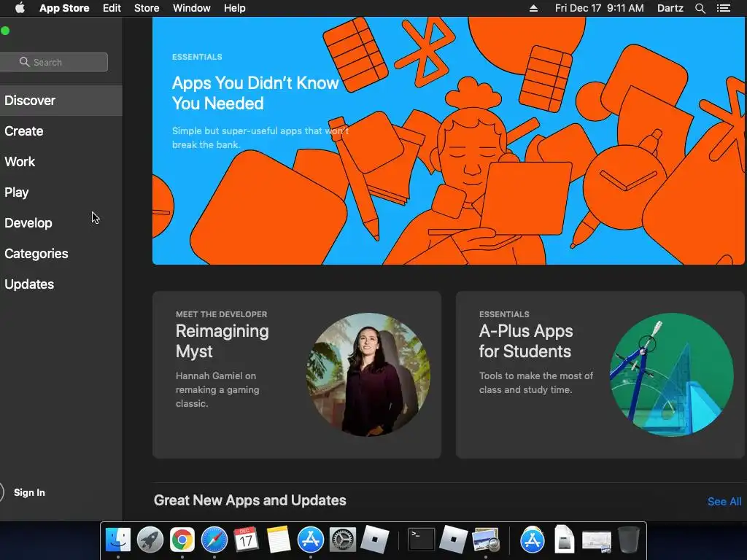The height and width of the screenshot is (560, 747).
Task: Open the Reimagining Myst story card
Action: pyautogui.click(x=297, y=375)
